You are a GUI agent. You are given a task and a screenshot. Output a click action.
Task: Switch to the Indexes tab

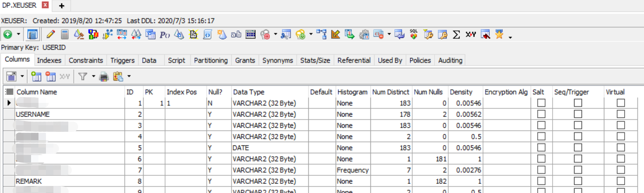coord(49,60)
